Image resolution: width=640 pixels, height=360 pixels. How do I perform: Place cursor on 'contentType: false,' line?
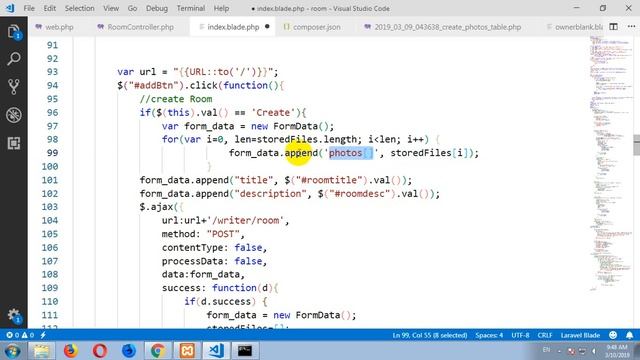214,248
